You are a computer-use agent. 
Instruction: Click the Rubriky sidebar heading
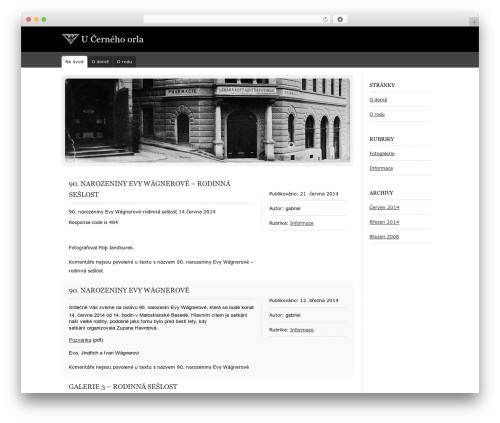point(382,139)
